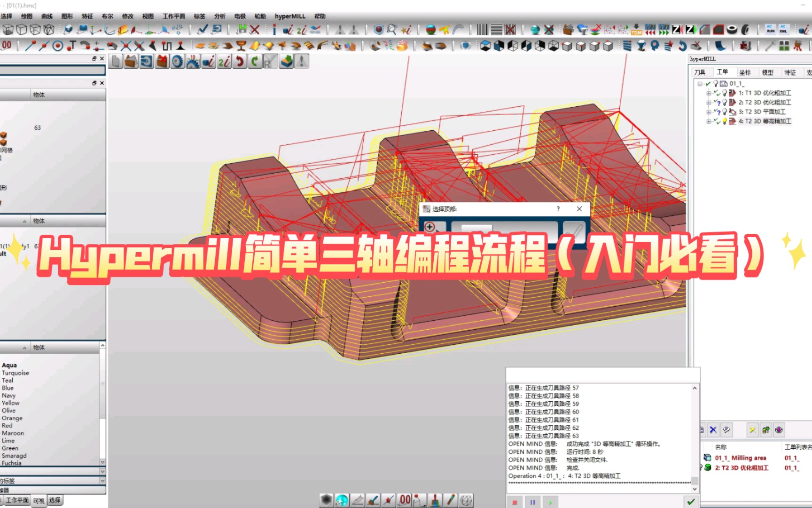The image size is (812, 508).
Task: Switch to the 刀具 tab
Action: 700,72
